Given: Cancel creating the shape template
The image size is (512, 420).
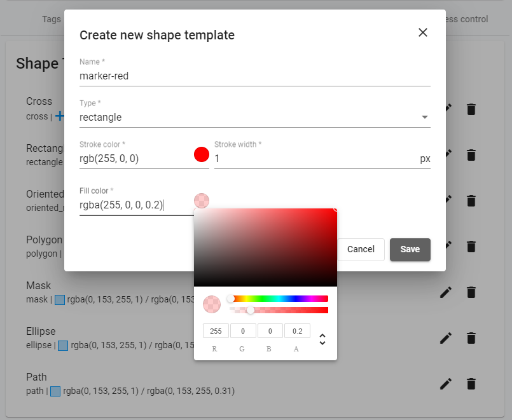Looking at the screenshot, I should 361,250.
